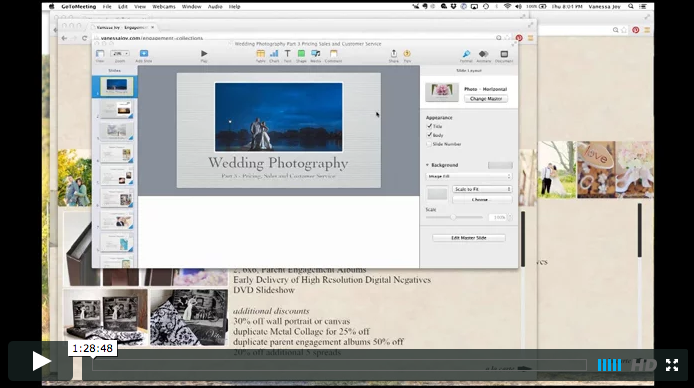694x388 pixels.
Task: Start the slideshow with Keynote Play icon
Action: pos(204,54)
